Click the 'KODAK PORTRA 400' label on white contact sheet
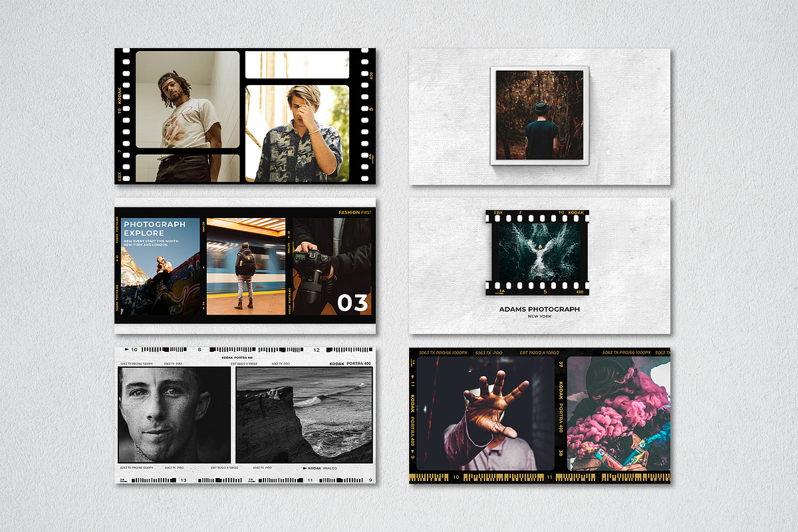This screenshot has width=798, height=532. (x=350, y=364)
